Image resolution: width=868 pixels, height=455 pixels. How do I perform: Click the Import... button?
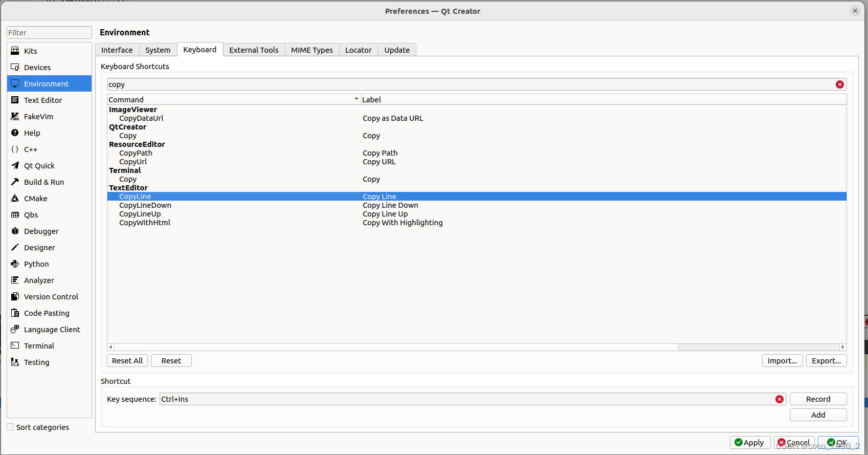pyautogui.click(x=783, y=361)
